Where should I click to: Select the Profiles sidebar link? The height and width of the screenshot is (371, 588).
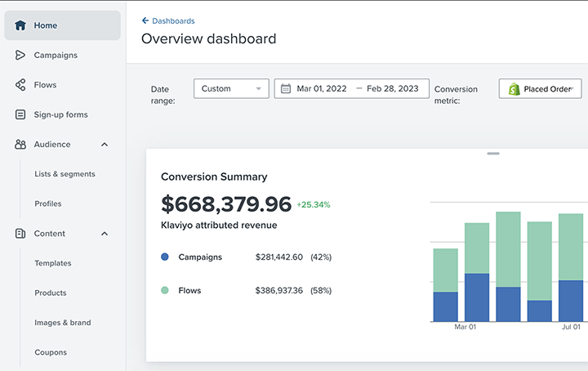click(47, 203)
